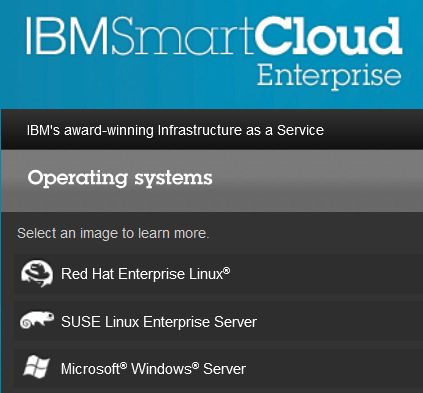Open SUSE Linux Enterprise Server details
This screenshot has width=423, height=393.
[x=218, y=321]
